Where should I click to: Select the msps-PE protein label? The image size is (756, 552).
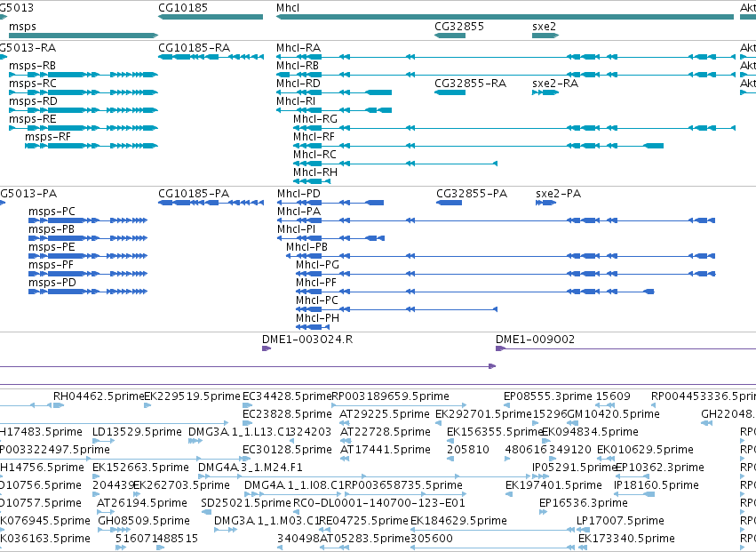tap(52, 247)
